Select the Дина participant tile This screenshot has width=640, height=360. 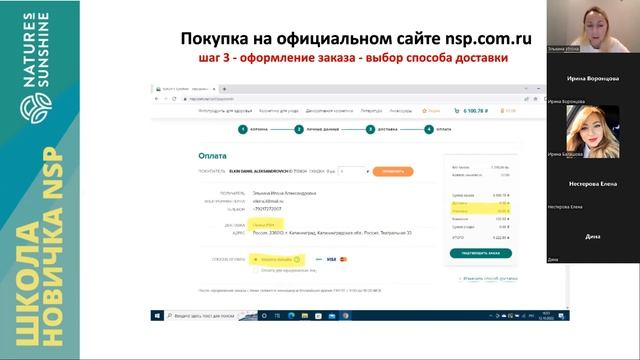pyautogui.click(x=593, y=236)
